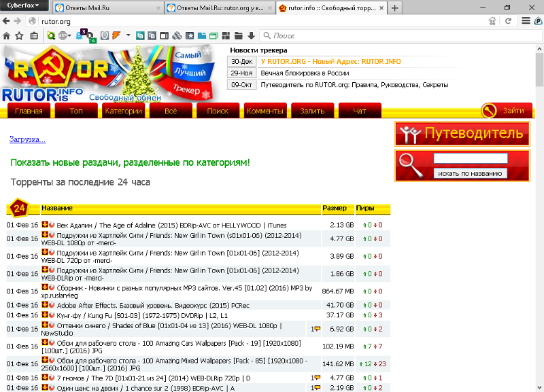Click the Adblock Plus ABP icon
Viewport: 544px width, 392px height.
(63, 36)
